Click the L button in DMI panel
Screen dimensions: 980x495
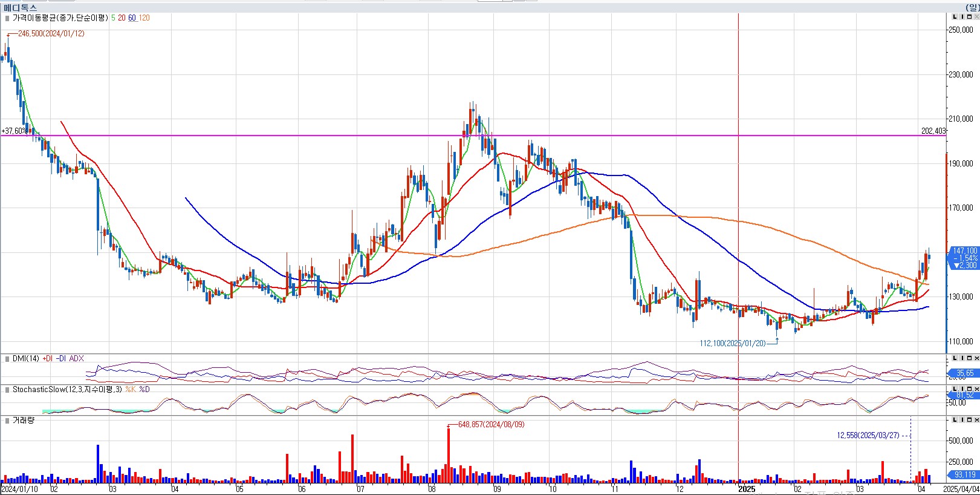click(x=955, y=358)
